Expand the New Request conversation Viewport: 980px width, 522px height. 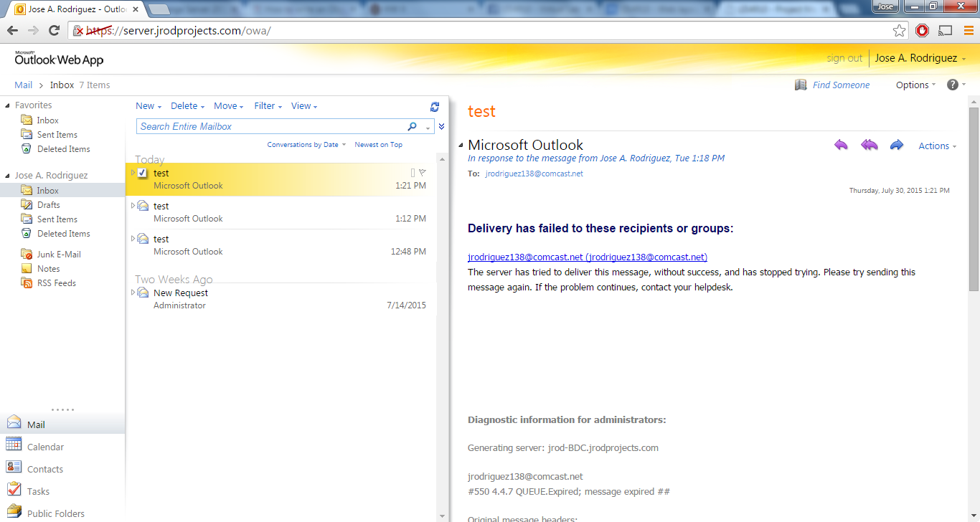pyautogui.click(x=133, y=293)
